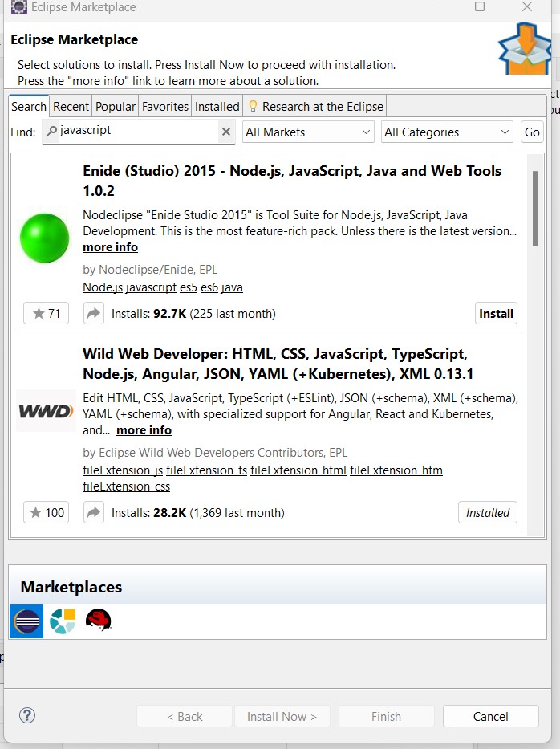Open Research at the Eclipse tab
Screen dimensions: 560x749
[x=315, y=106]
